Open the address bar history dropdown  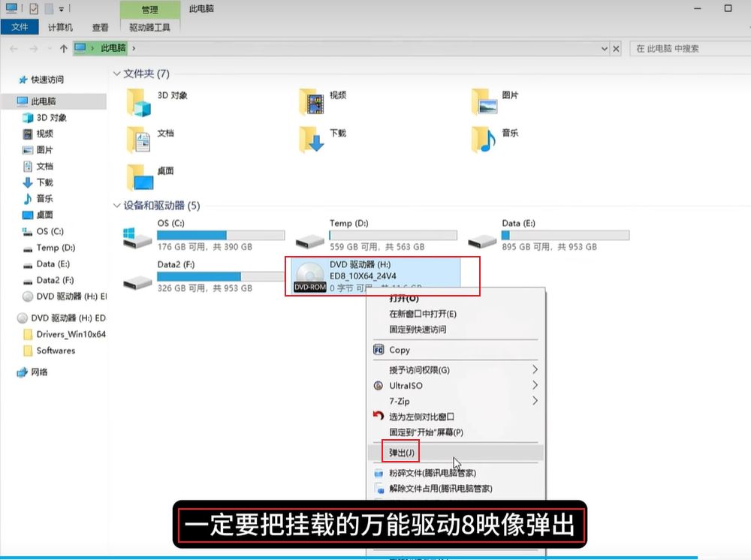[x=605, y=49]
